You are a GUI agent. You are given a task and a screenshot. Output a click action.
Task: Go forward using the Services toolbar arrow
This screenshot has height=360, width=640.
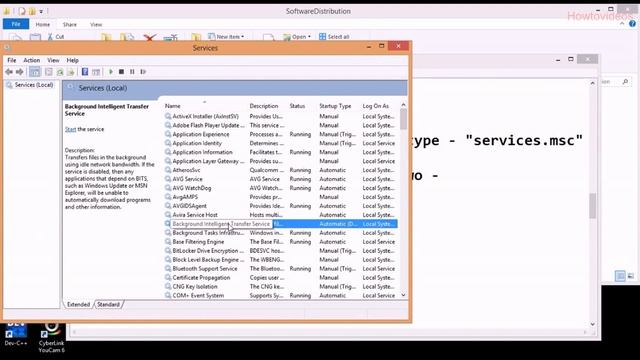pyautogui.click(x=20, y=72)
